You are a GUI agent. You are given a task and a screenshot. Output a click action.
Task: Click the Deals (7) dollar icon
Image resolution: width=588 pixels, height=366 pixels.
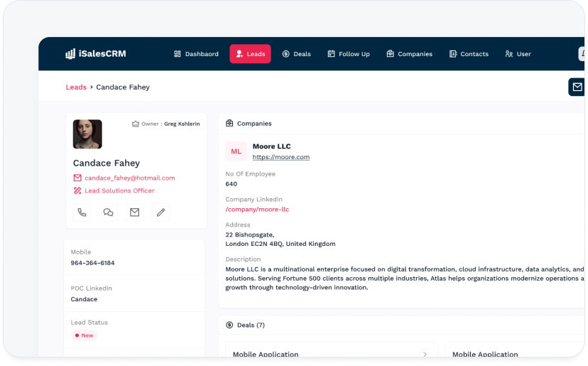point(229,325)
